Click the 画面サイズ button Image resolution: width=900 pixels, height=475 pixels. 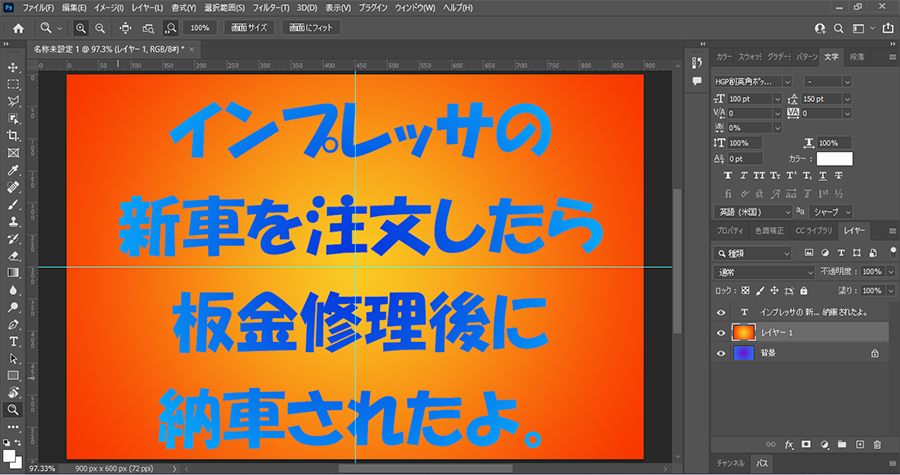click(x=248, y=28)
